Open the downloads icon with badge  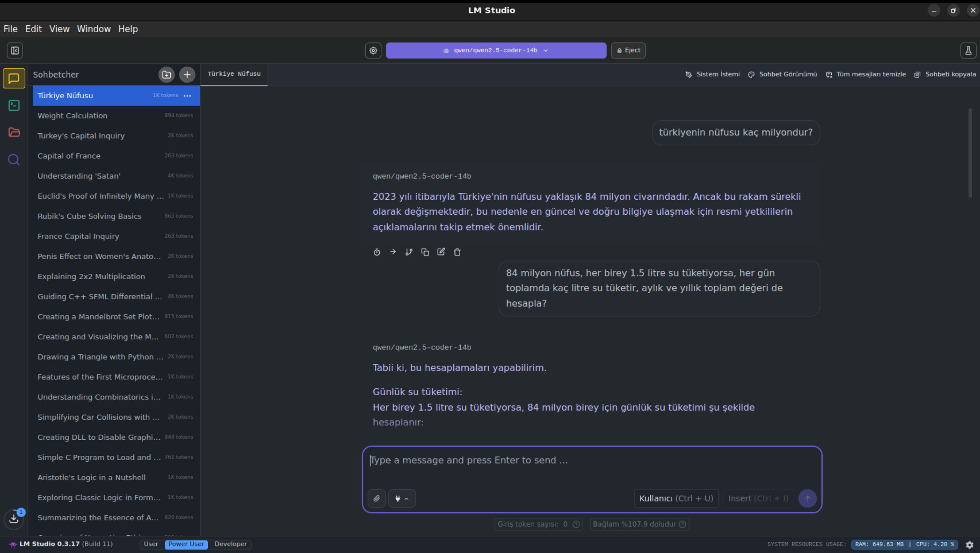tap(14, 518)
